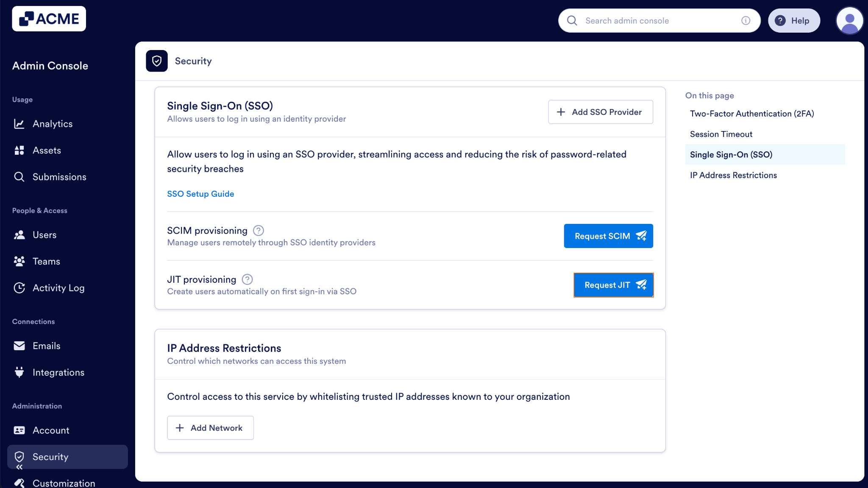The width and height of the screenshot is (868, 488).
Task: Open Analytics in sidebar
Action: 67,124
